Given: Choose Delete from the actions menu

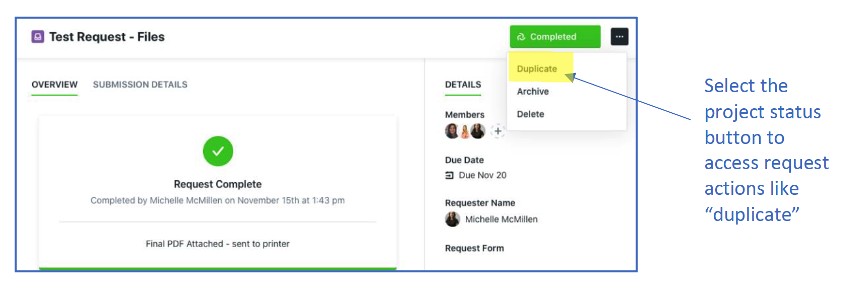Looking at the screenshot, I should 530,114.
